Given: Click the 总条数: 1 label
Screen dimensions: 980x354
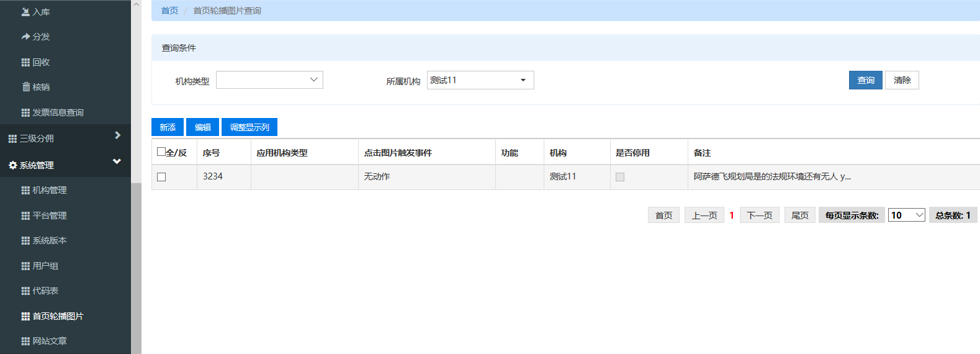Looking at the screenshot, I should point(953,215).
